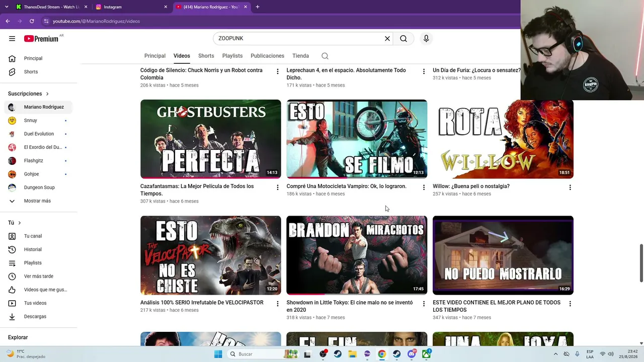
Task: Expand the Suscripciones section chevron
Action: 47,94
